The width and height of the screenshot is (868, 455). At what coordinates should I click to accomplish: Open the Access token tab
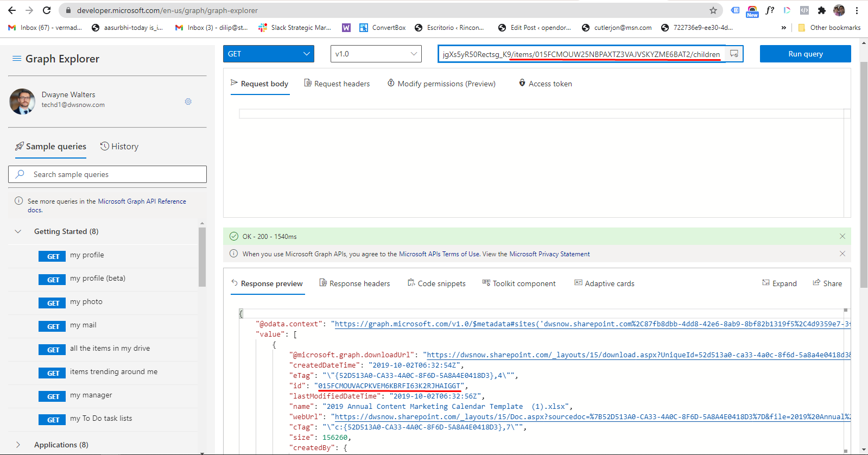click(546, 84)
